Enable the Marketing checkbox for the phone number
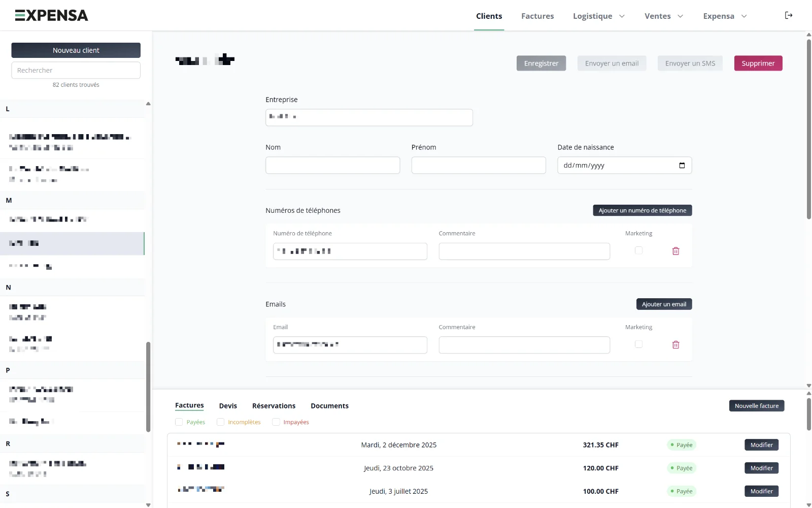 pyautogui.click(x=638, y=250)
